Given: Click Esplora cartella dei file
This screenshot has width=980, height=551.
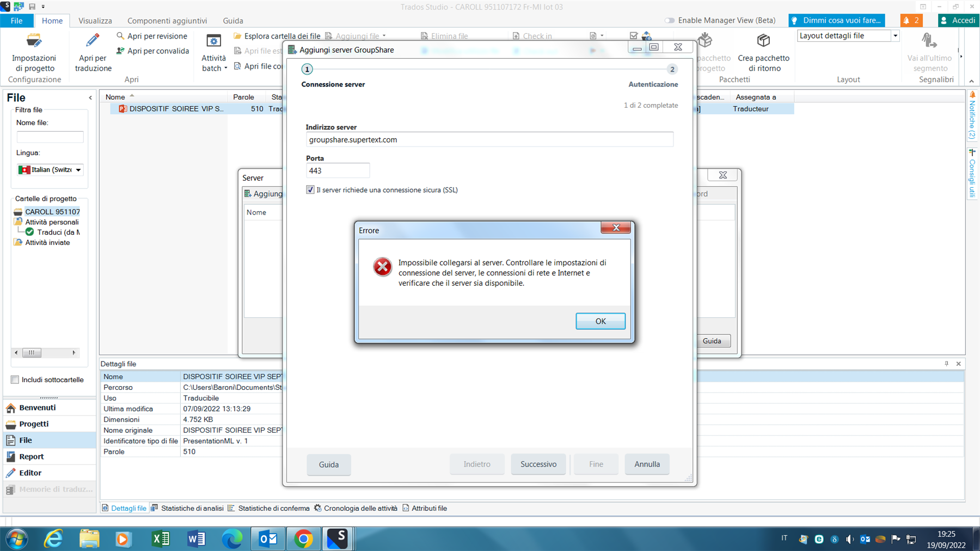Looking at the screenshot, I should coord(277,36).
